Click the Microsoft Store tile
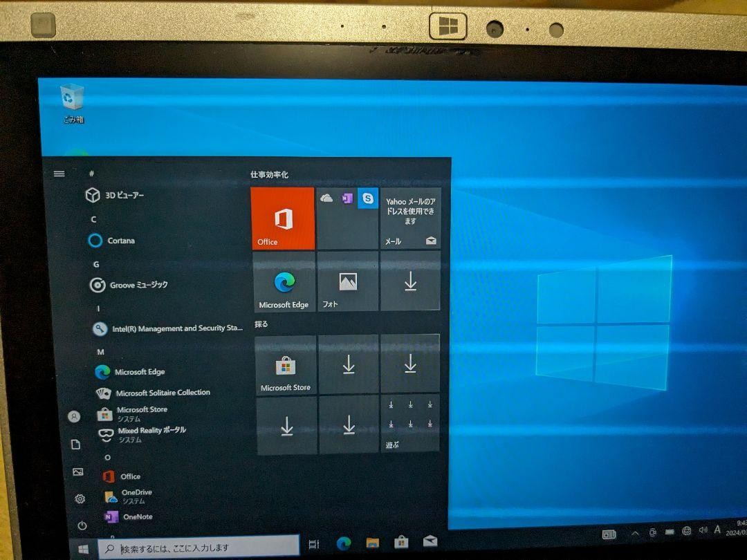The height and width of the screenshot is (560, 747). coord(286,365)
